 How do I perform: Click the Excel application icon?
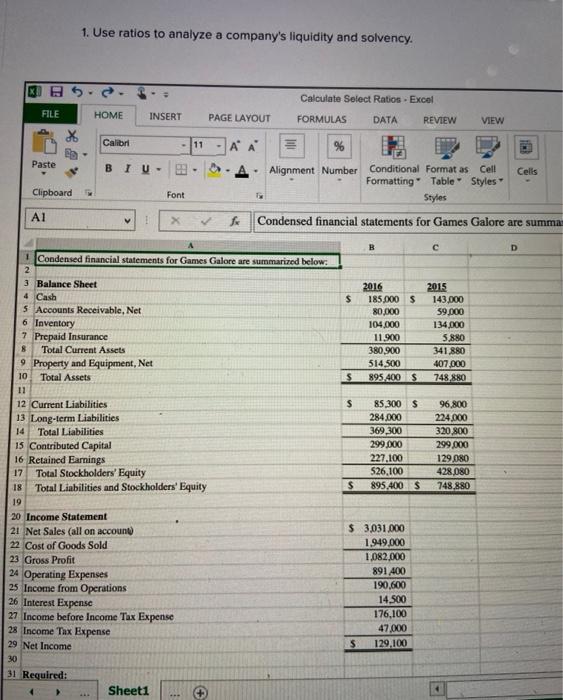tap(33, 91)
